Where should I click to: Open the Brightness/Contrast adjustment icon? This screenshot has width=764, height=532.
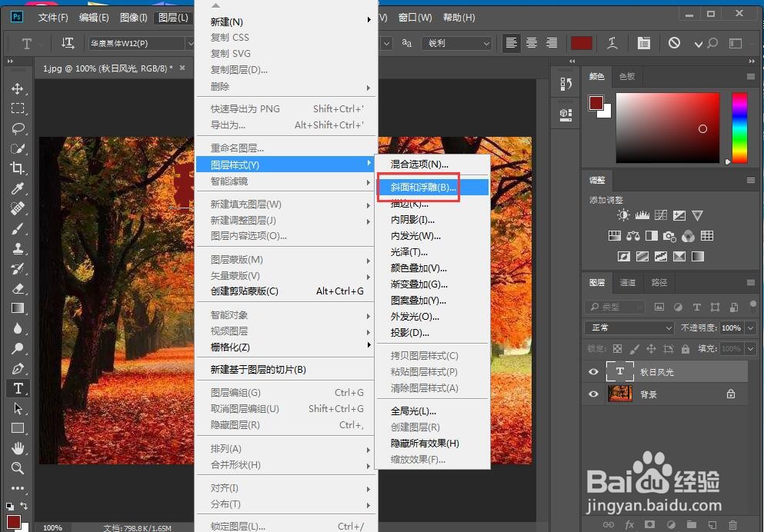point(623,215)
